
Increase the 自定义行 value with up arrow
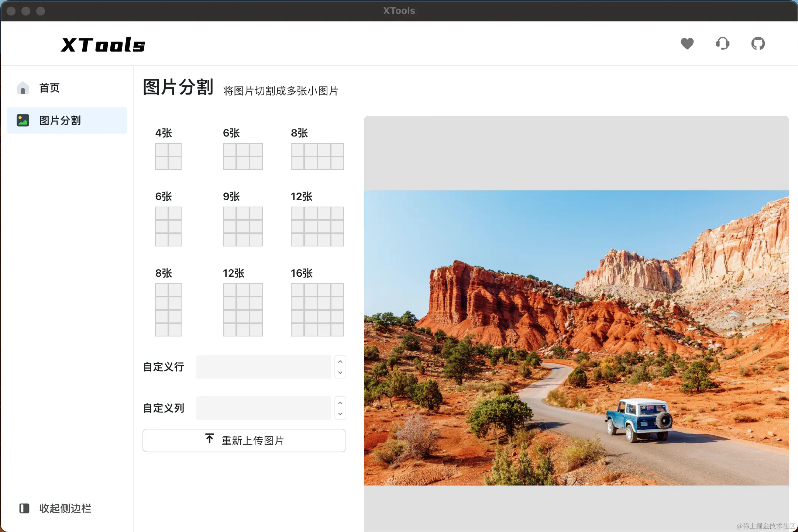point(340,362)
